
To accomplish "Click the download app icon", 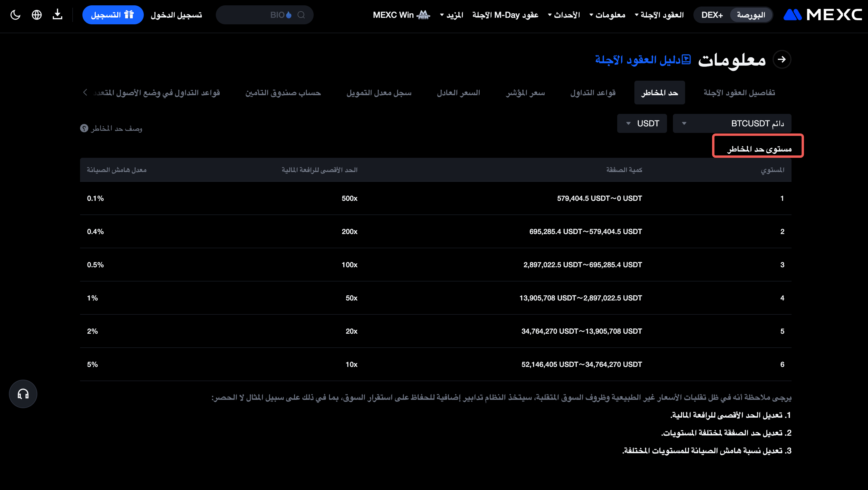I will (x=58, y=15).
